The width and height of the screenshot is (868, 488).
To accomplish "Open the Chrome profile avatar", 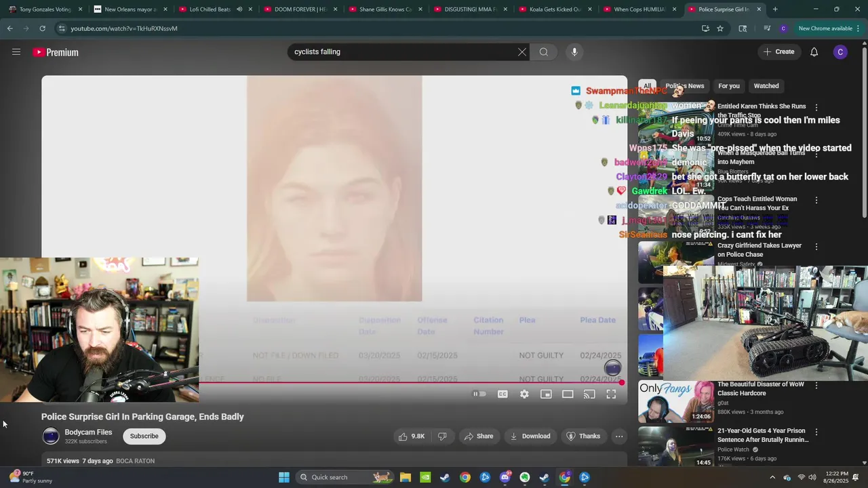I will 783,28.
